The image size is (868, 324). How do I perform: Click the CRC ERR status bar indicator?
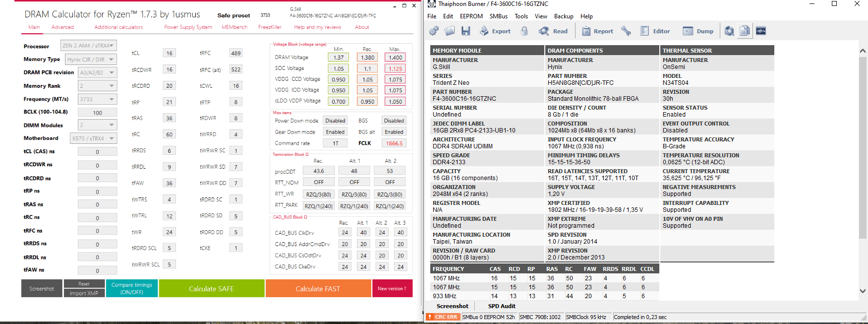pos(443,317)
